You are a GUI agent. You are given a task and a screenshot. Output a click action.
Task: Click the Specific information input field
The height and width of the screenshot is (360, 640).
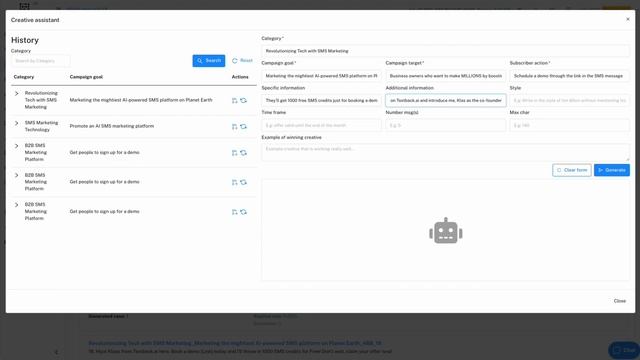(322, 100)
